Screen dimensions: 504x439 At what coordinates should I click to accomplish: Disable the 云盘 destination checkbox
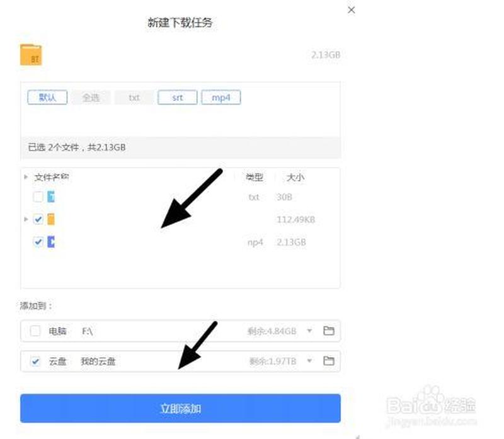[35, 362]
